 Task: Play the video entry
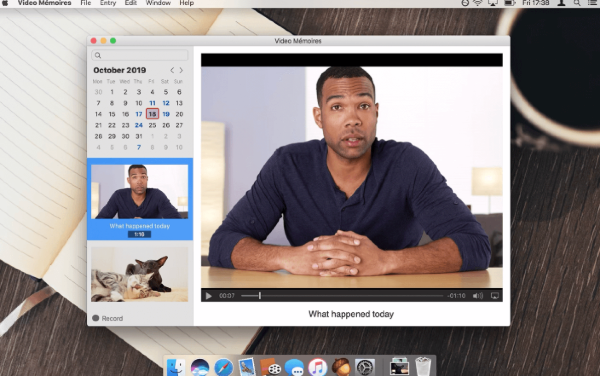coord(209,296)
